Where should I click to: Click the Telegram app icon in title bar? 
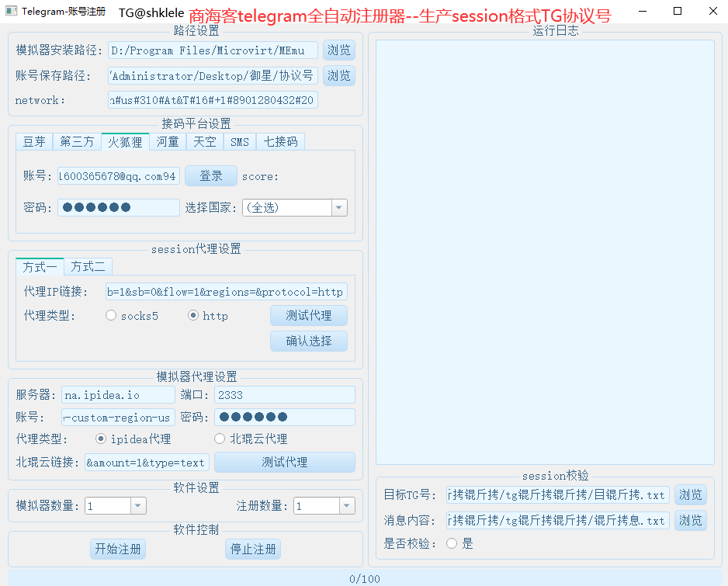11,11
